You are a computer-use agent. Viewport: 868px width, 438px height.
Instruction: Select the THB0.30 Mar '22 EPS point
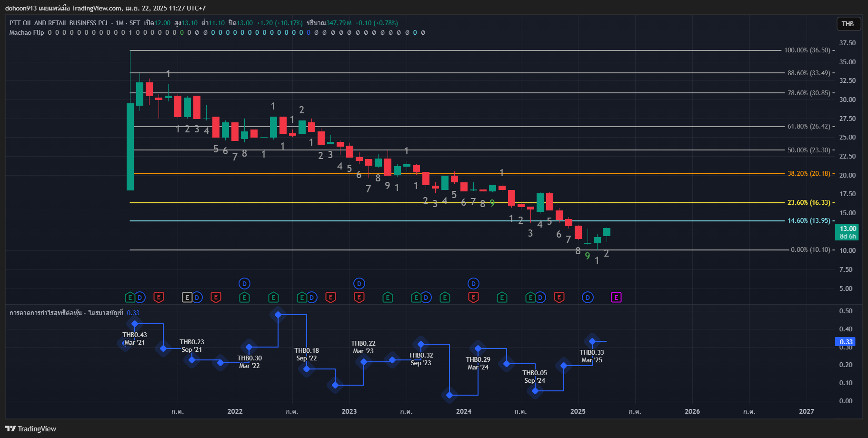(x=249, y=348)
